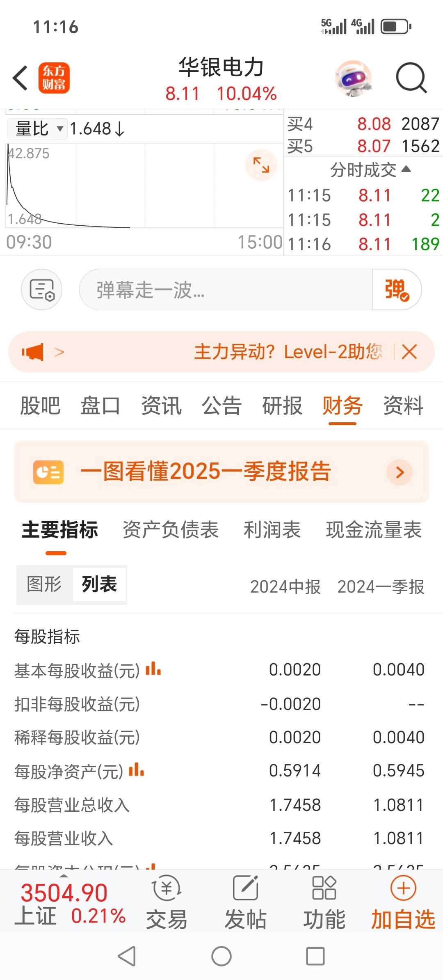
Task: Open bar chart icon beside 基本每股收益
Action: coord(153,669)
